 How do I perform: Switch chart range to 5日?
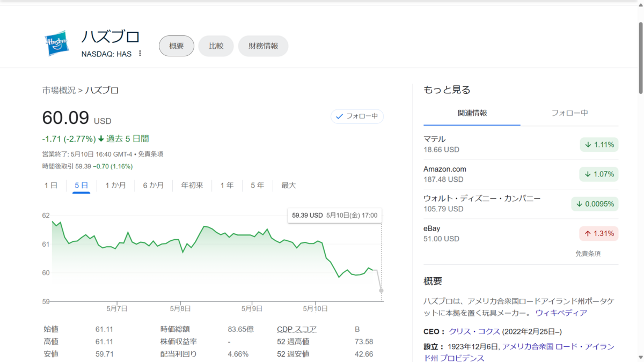81,186
